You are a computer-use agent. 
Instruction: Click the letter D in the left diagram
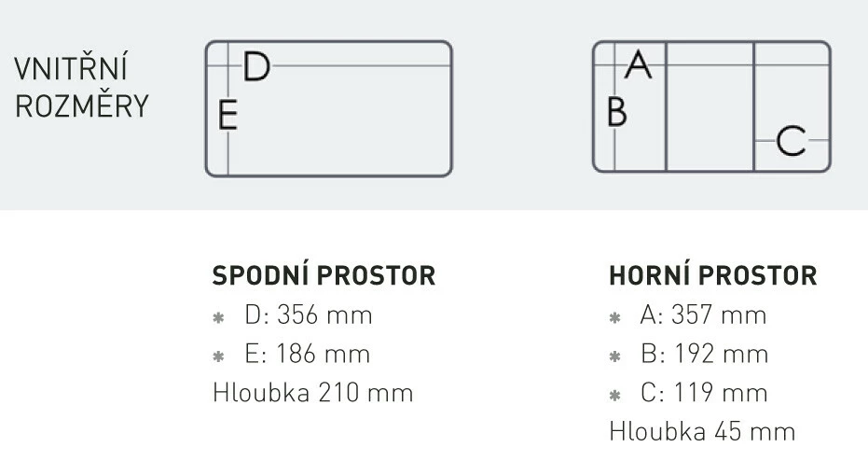[256, 66]
